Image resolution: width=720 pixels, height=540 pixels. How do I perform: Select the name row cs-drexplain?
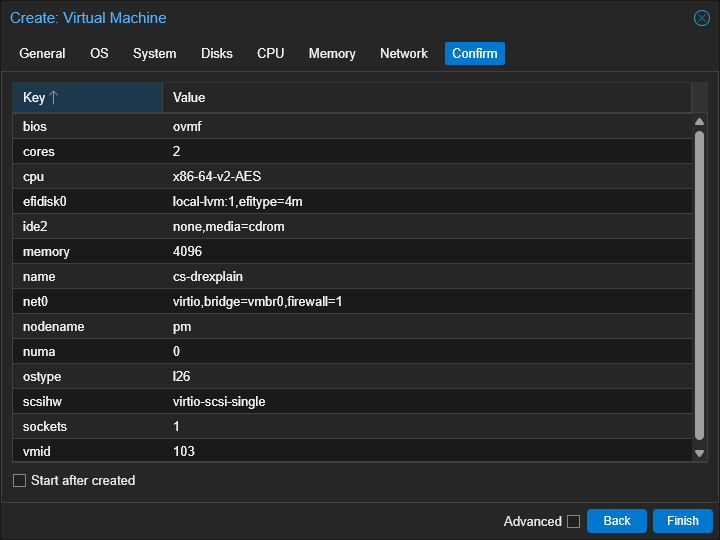pos(352,276)
